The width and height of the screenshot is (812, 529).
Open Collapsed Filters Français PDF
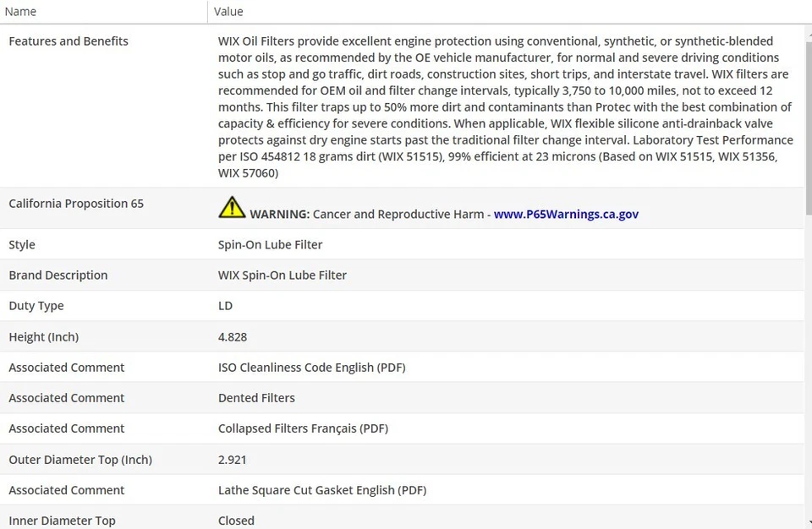click(x=303, y=428)
